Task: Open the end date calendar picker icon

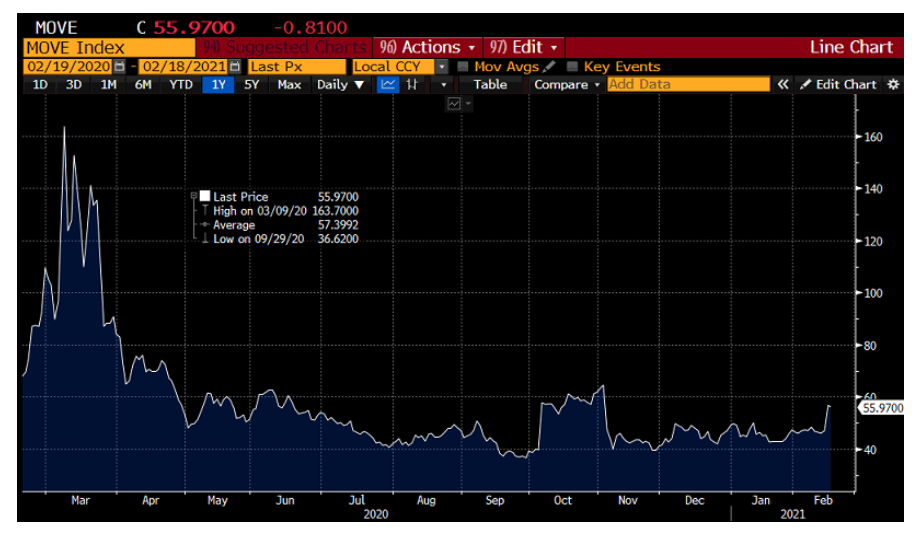Action: point(235,66)
